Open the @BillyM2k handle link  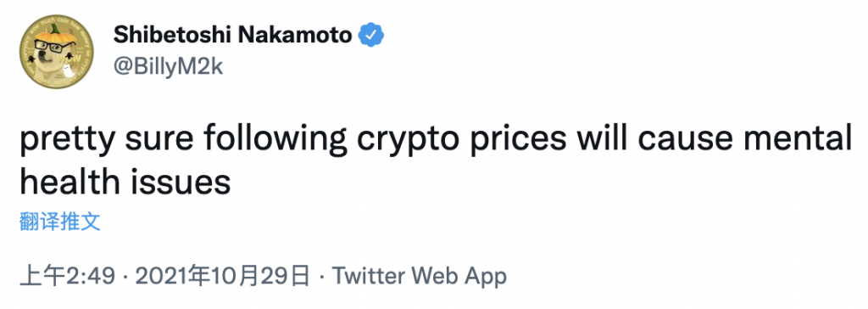pos(168,66)
